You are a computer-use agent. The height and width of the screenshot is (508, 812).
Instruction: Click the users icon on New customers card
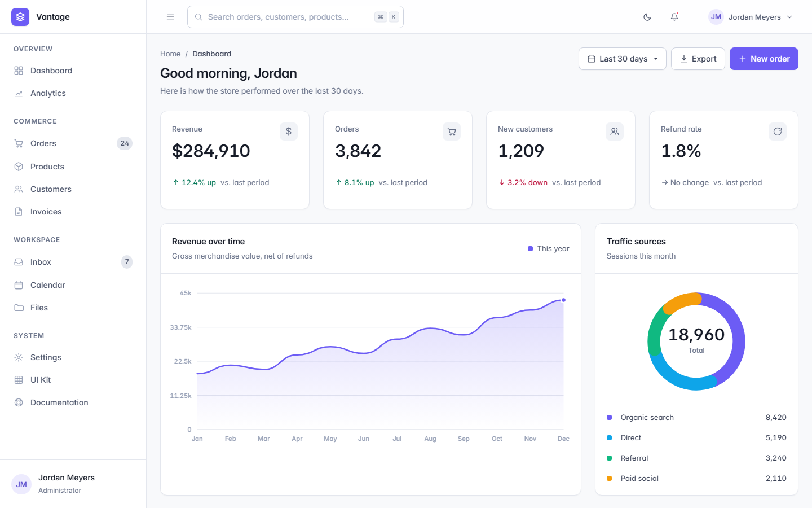(x=615, y=132)
